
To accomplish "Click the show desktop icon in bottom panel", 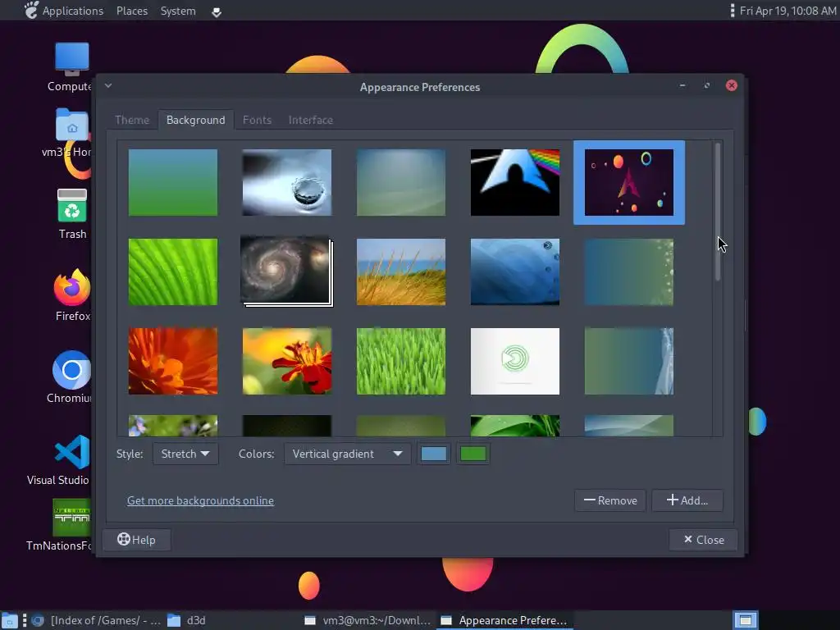I will click(9, 620).
